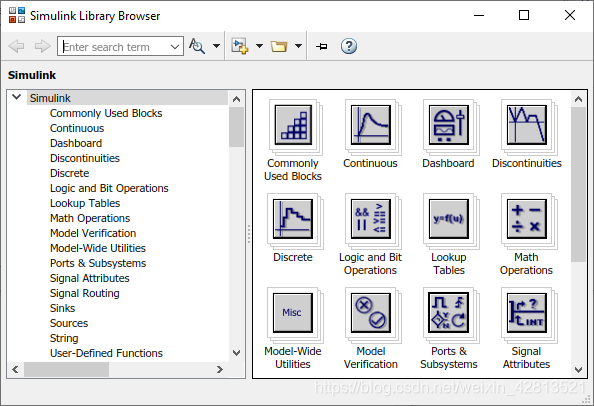Select Continuous in the library tree

pos(77,128)
